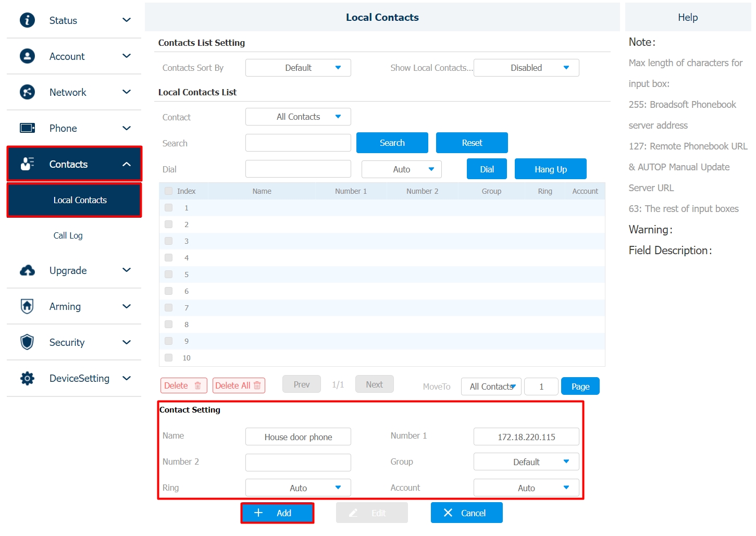Check the checkbox for row 3
This screenshot has width=756, height=536.
click(x=168, y=241)
